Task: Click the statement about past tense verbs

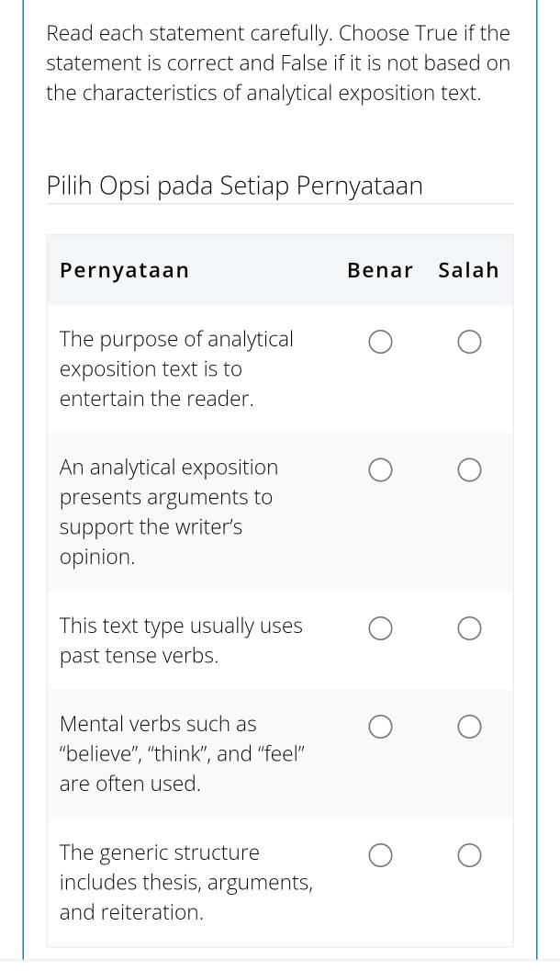Action: tap(181, 640)
